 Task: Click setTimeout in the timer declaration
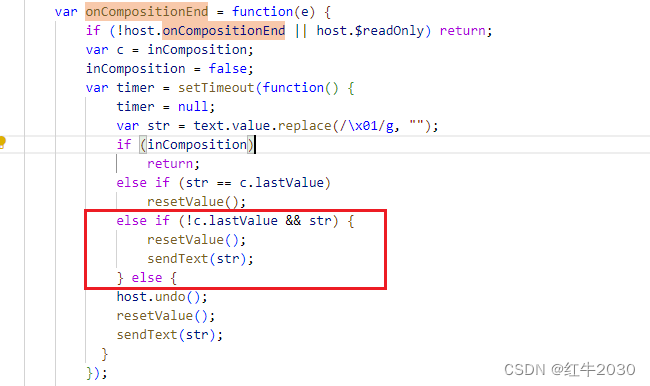(216, 88)
